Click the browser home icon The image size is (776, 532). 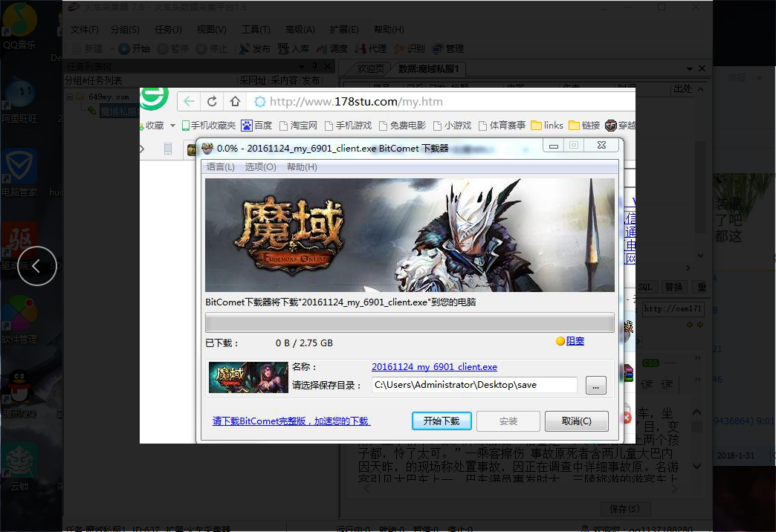[235, 102]
